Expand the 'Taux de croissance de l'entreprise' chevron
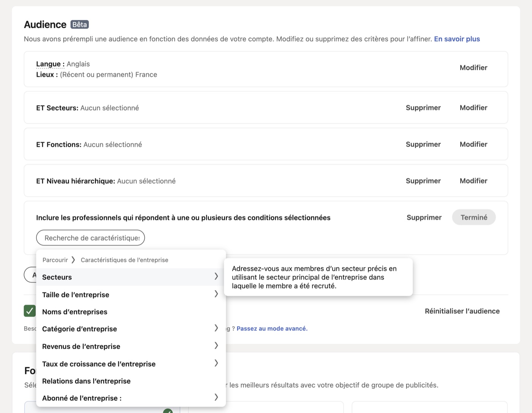Image resolution: width=532 pixels, height=413 pixels. 216,363
